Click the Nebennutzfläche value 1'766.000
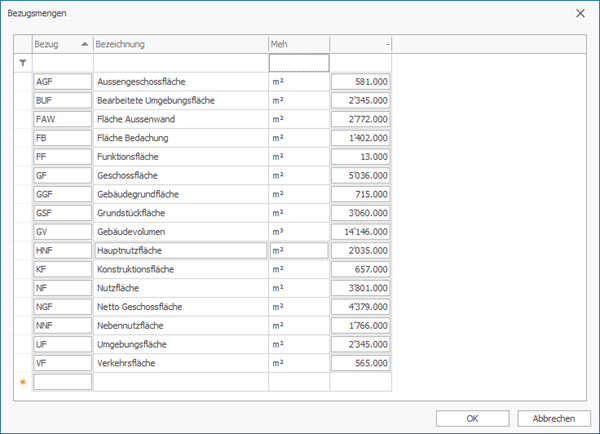Viewport: 600px width, 434px height. [x=360, y=325]
